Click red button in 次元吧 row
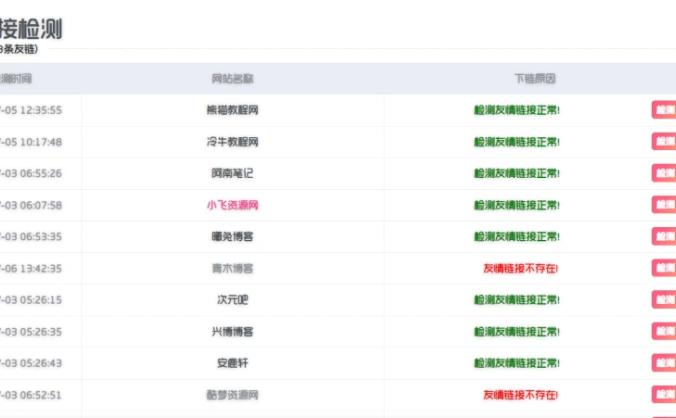Viewport: 676px width, 418px height. coord(664,299)
